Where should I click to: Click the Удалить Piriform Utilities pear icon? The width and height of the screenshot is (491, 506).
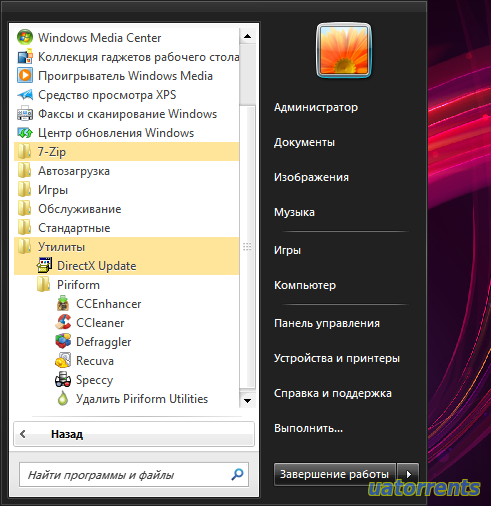(63, 398)
